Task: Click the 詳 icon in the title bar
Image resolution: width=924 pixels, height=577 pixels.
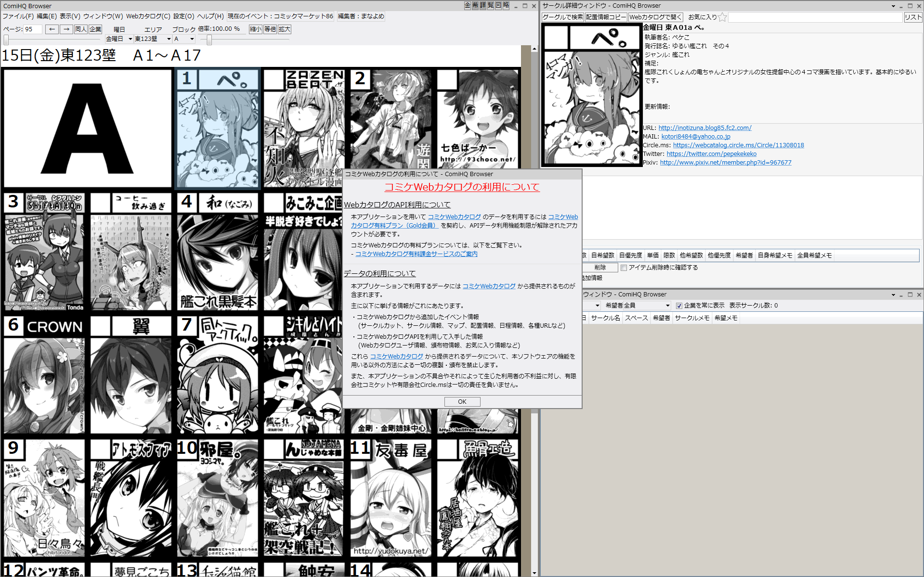Action: 483,5
